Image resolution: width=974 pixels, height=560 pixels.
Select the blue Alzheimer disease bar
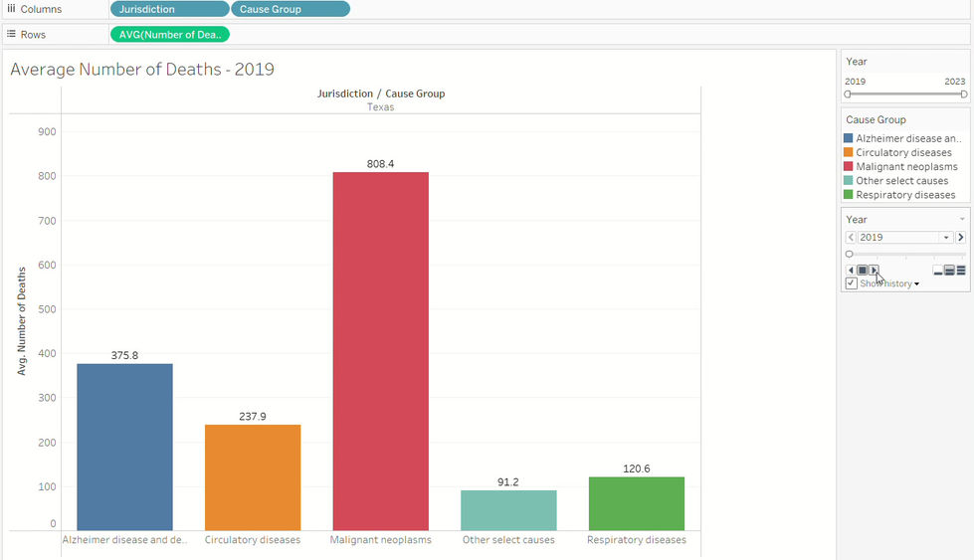coord(124,447)
